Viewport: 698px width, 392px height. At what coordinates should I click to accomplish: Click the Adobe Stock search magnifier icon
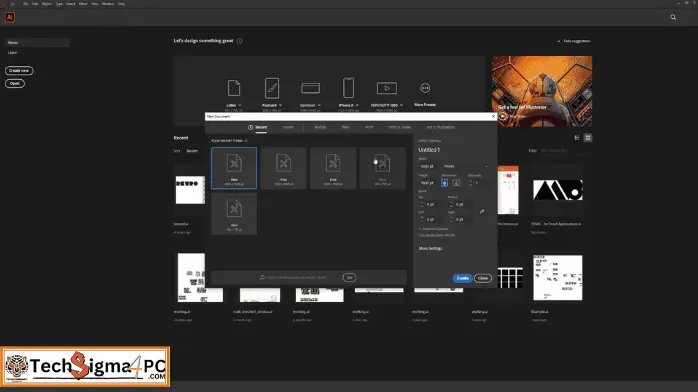(262, 277)
